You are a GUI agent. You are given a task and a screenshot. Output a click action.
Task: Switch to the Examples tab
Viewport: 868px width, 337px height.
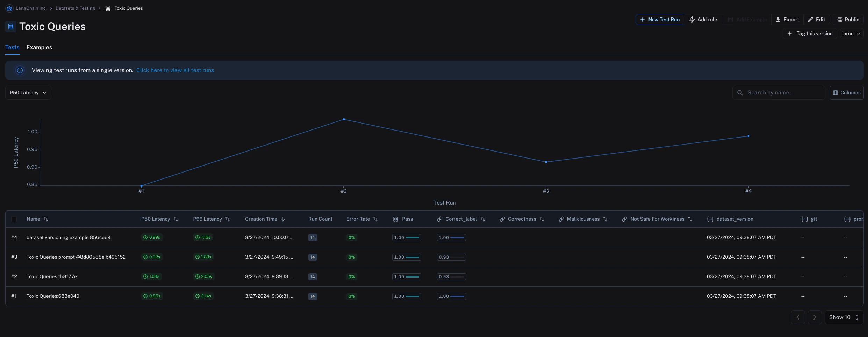(x=39, y=48)
